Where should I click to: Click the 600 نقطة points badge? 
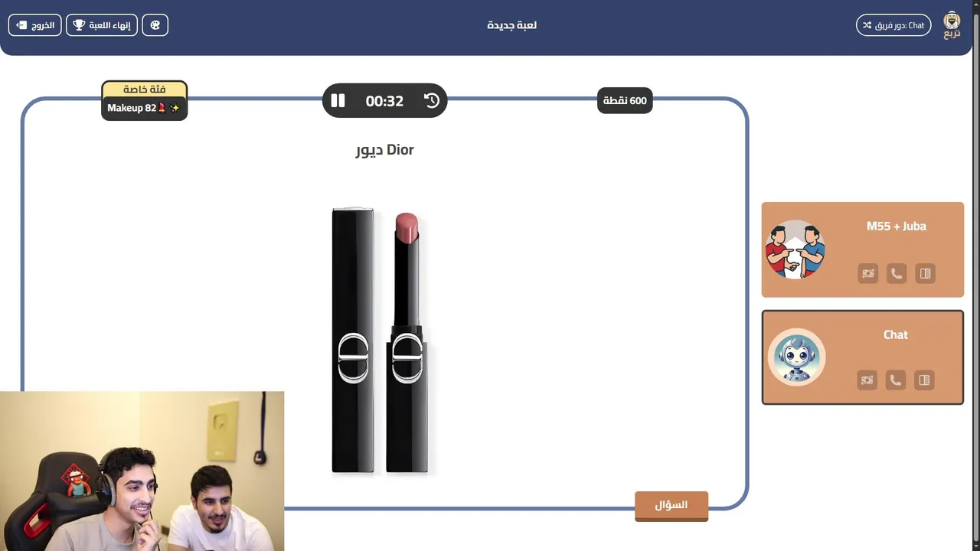[x=625, y=100]
